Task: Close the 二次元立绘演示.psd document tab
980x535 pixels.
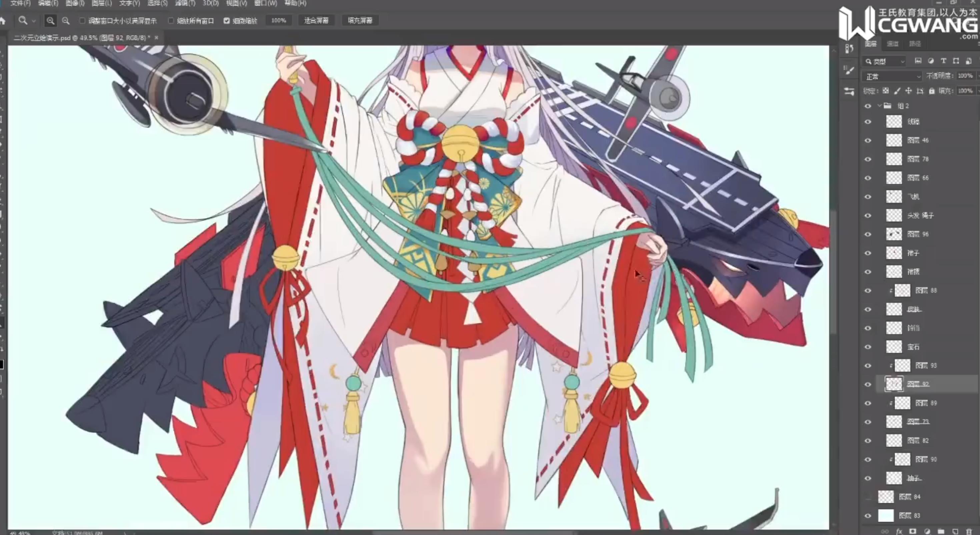Action: pos(156,38)
